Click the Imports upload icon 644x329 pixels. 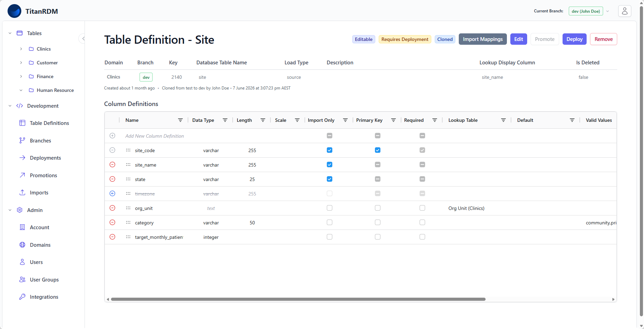coord(22,192)
